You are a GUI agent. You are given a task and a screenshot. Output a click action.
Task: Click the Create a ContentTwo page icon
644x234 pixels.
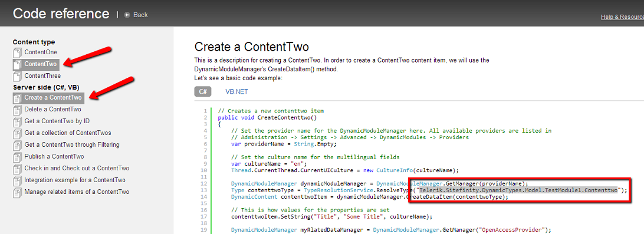(x=17, y=98)
